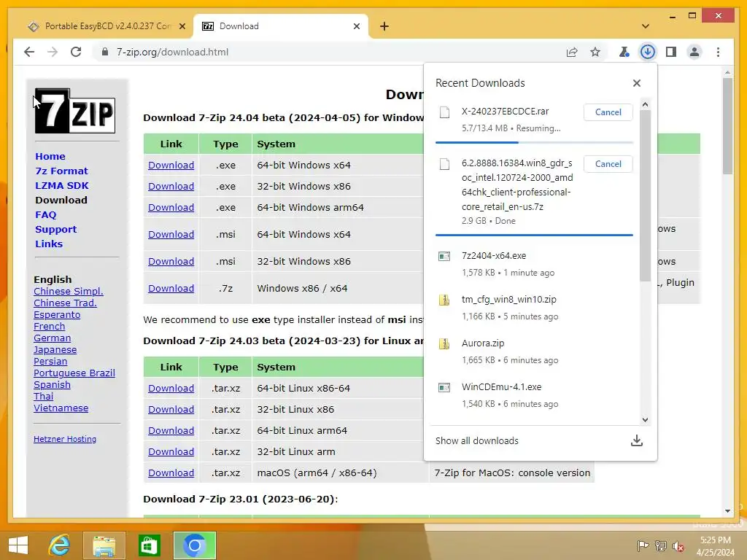Download the .exe for 64-bit Windows arm64
The image size is (747, 560).
click(171, 208)
